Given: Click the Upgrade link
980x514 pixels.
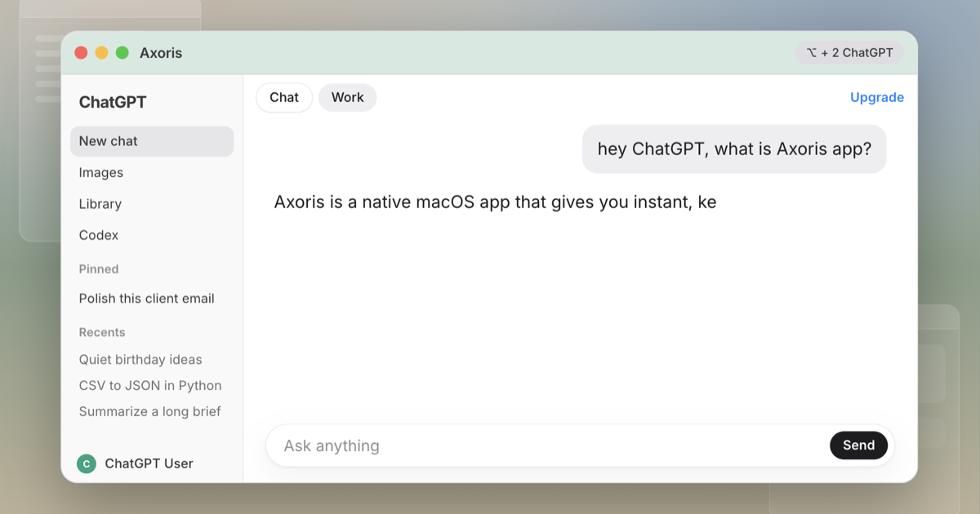Looking at the screenshot, I should (877, 97).
